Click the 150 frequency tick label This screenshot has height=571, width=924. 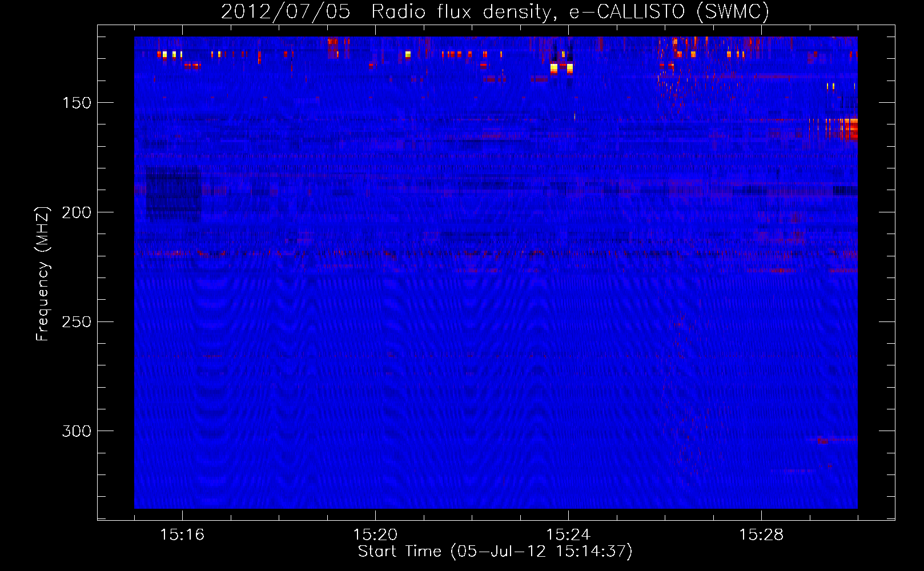(77, 103)
